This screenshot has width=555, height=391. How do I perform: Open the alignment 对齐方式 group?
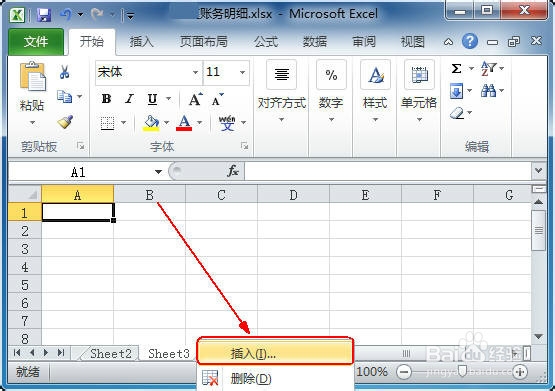[282, 91]
